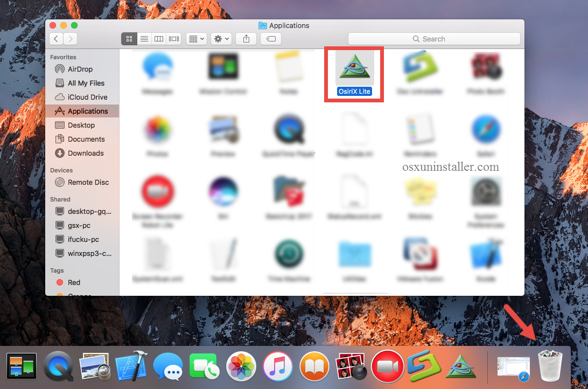Click the green S uninstaller icon in the Dock
This screenshot has width=588, height=389.
(x=424, y=366)
